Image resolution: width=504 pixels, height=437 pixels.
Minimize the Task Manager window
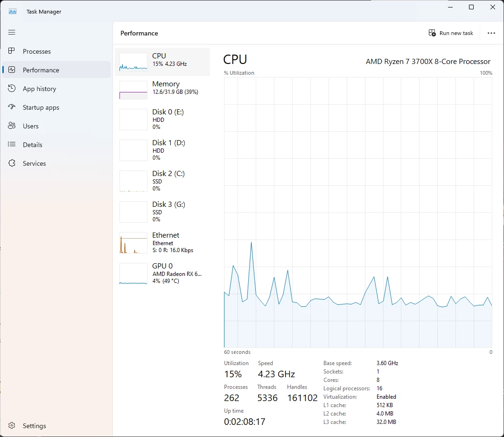[450, 7]
